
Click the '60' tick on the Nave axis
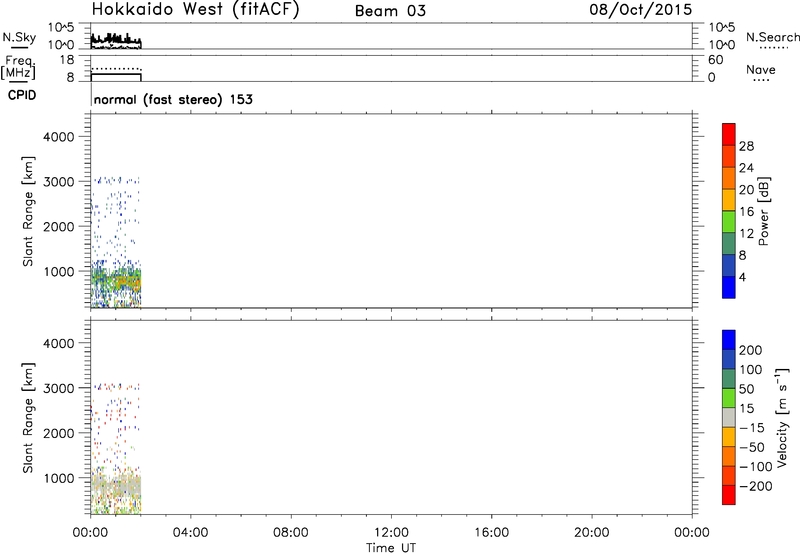[x=715, y=60]
